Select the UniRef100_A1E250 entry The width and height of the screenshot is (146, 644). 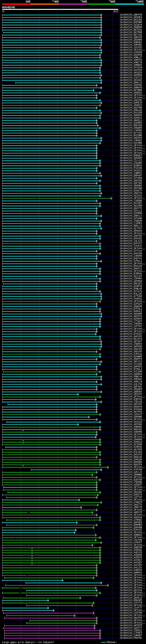[131, 100]
